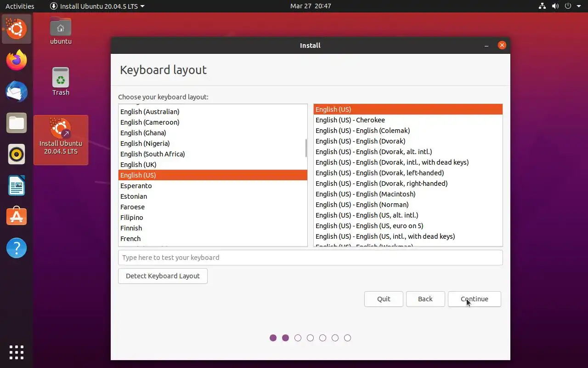The width and height of the screenshot is (588, 368).
Task: Open the Help icon in dock
Action: pos(17,248)
